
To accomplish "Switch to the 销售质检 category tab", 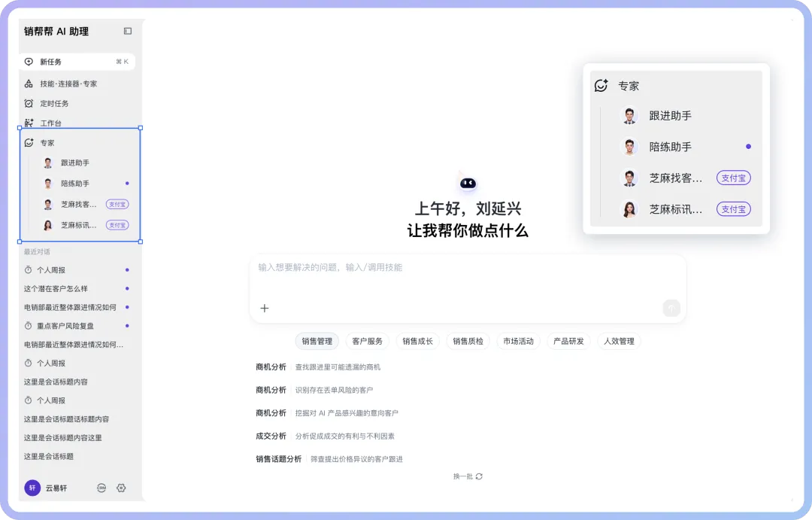I will pos(468,341).
